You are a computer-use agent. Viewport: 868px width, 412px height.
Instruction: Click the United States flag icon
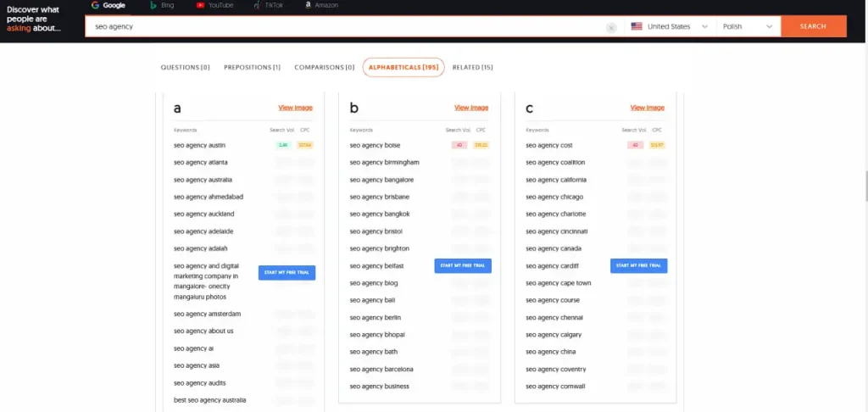click(x=637, y=27)
